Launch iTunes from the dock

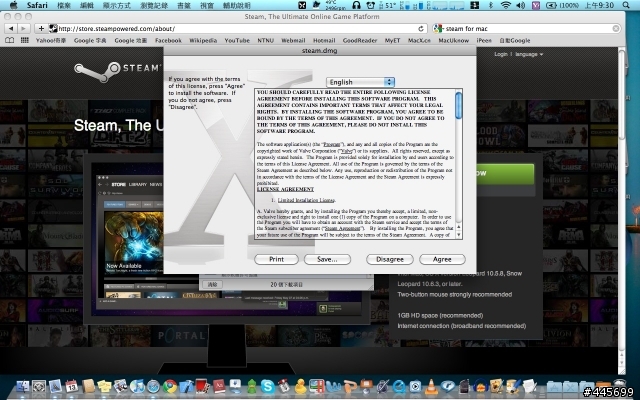click(137, 386)
